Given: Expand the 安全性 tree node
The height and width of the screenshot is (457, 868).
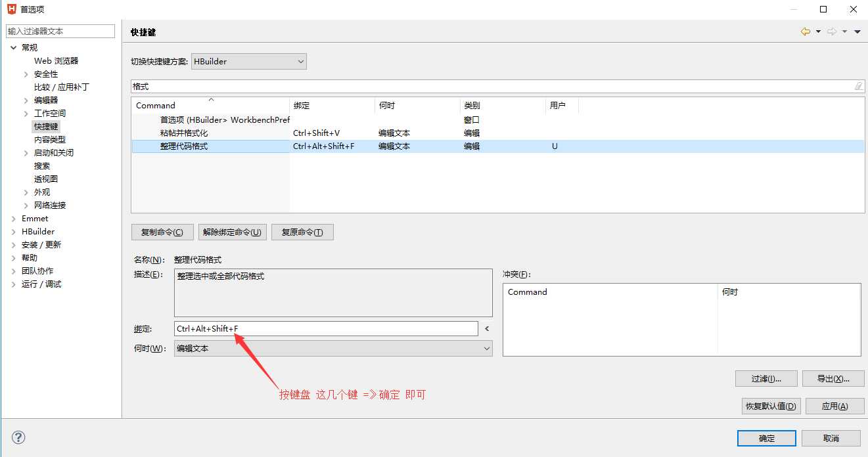Looking at the screenshot, I should click(x=26, y=74).
